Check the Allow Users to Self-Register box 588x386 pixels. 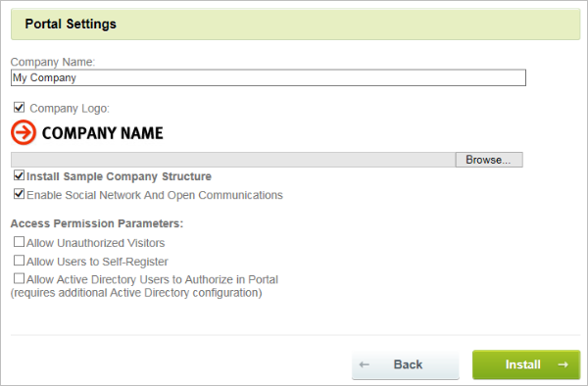[x=20, y=260]
